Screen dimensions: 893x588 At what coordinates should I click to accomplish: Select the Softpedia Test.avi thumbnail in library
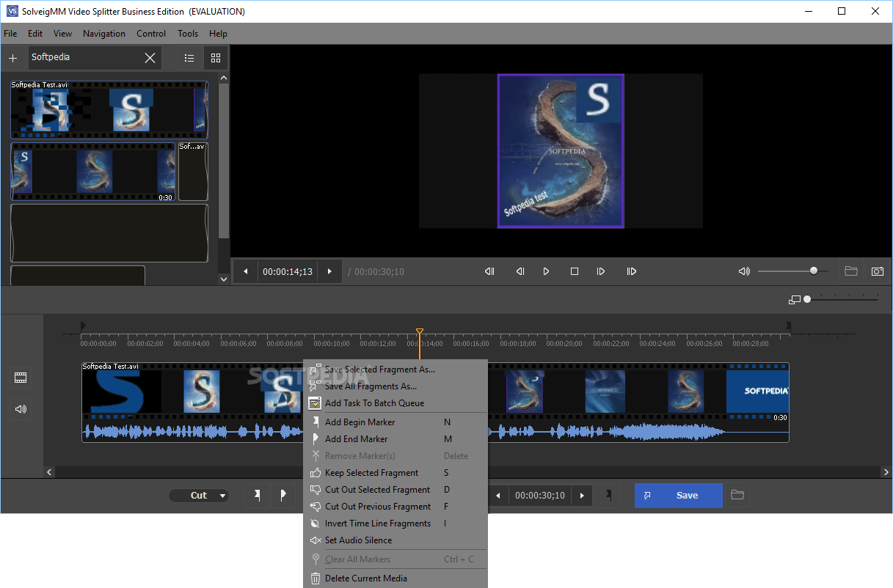[x=109, y=110]
